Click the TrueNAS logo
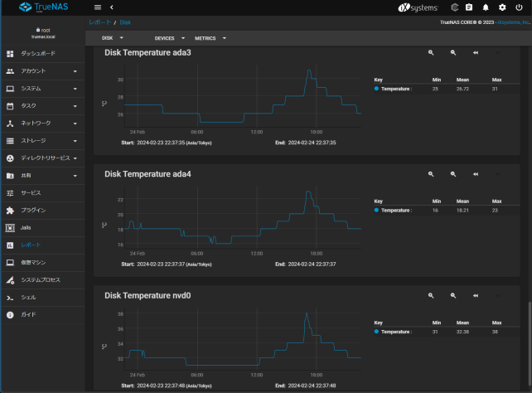532x393 pixels. [x=43, y=7]
